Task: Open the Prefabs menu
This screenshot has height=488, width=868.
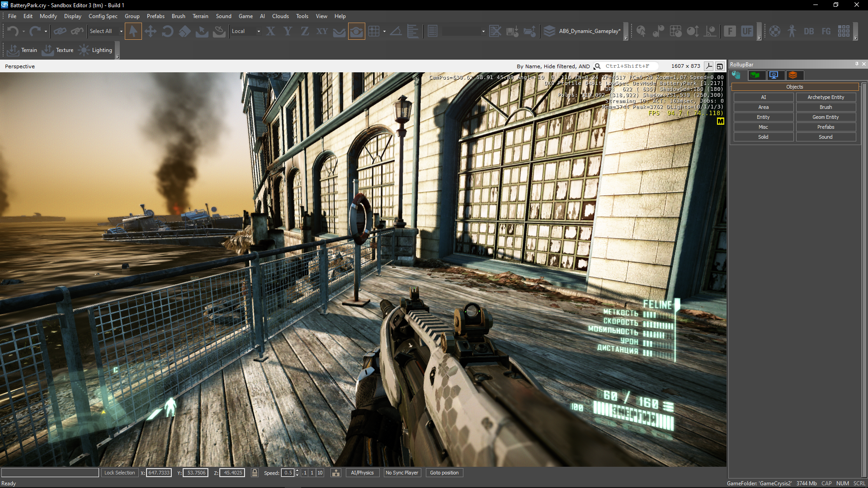Action: point(156,16)
